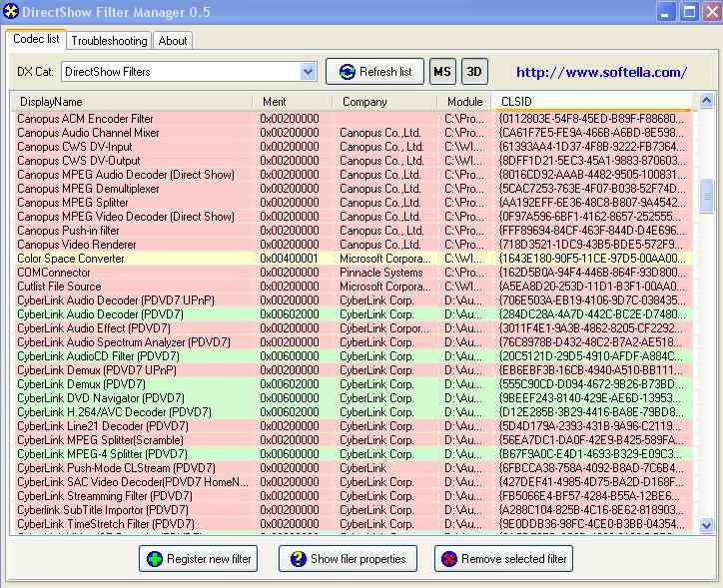The height and width of the screenshot is (588, 723).
Task: Sort by Company column header
Action: click(384, 102)
